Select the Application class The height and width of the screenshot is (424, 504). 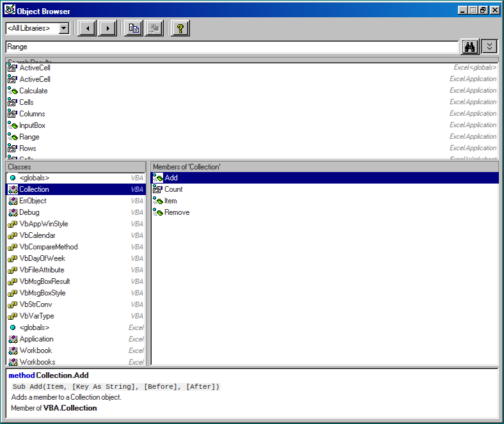point(75,339)
